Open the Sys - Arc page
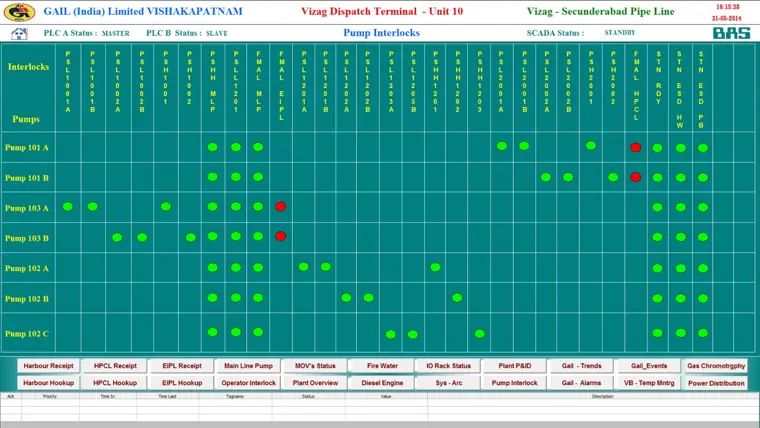This screenshot has width=760, height=428. (449, 383)
